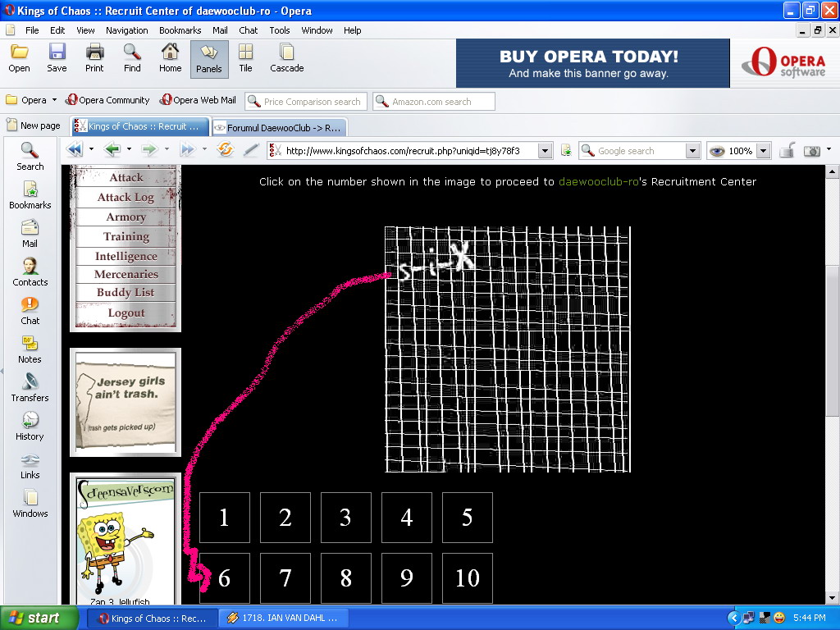
Task: Open the Search panel in sidebar
Action: point(30,157)
